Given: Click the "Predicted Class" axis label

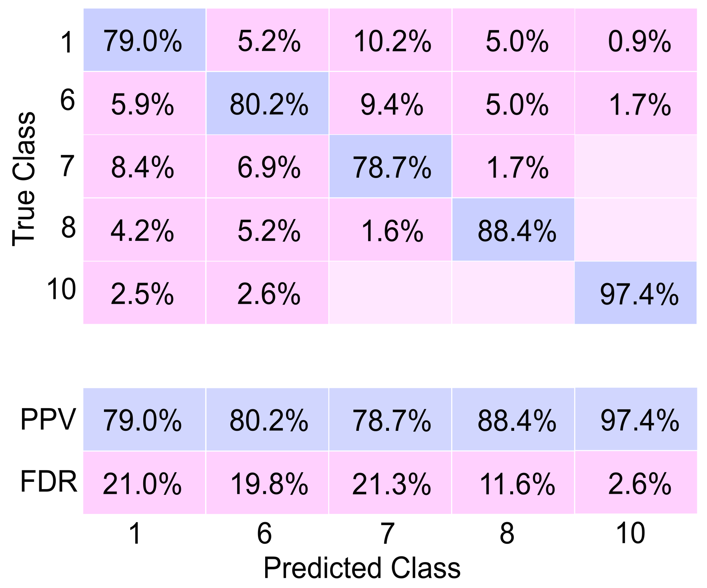Looking at the screenshot, I should click(x=362, y=568).
